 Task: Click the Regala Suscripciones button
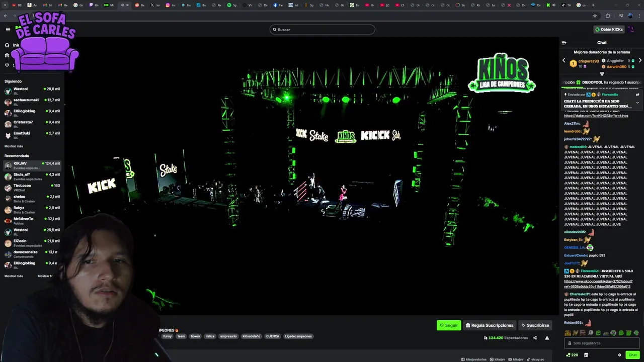[x=489, y=325]
